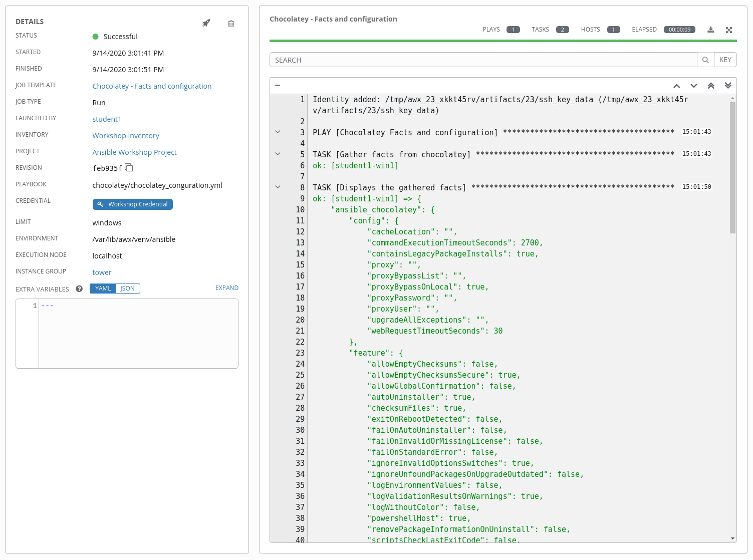Jump to top of output
Image resolution: width=753 pixels, height=560 pixels.
click(711, 86)
